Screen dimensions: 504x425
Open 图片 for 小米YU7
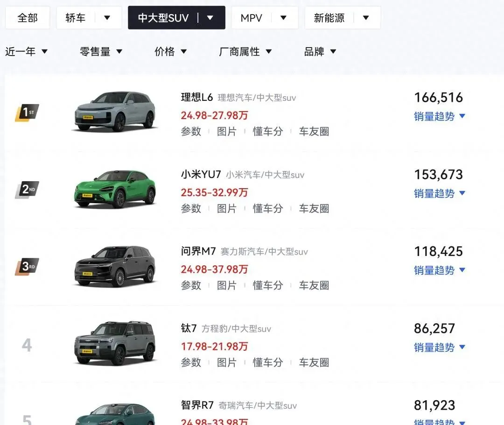[227, 208]
